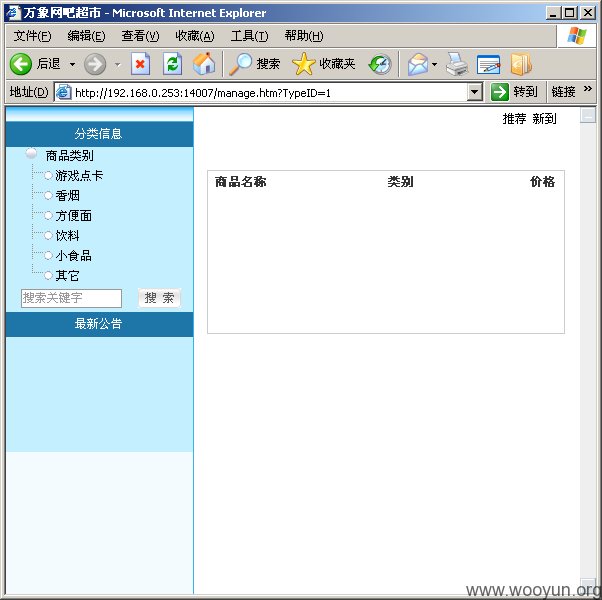Image resolution: width=602 pixels, height=600 pixels.
Task: Select the 小食品 category
Action: [73, 256]
